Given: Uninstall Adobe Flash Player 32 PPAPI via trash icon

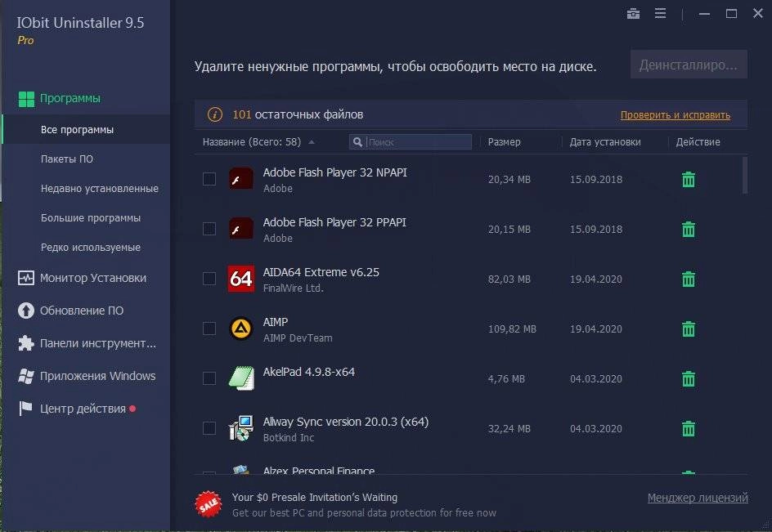Looking at the screenshot, I should click(x=689, y=230).
